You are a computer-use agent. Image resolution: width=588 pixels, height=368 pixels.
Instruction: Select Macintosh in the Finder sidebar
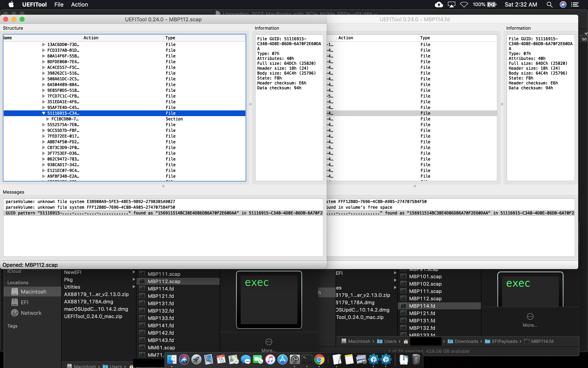click(32, 292)
